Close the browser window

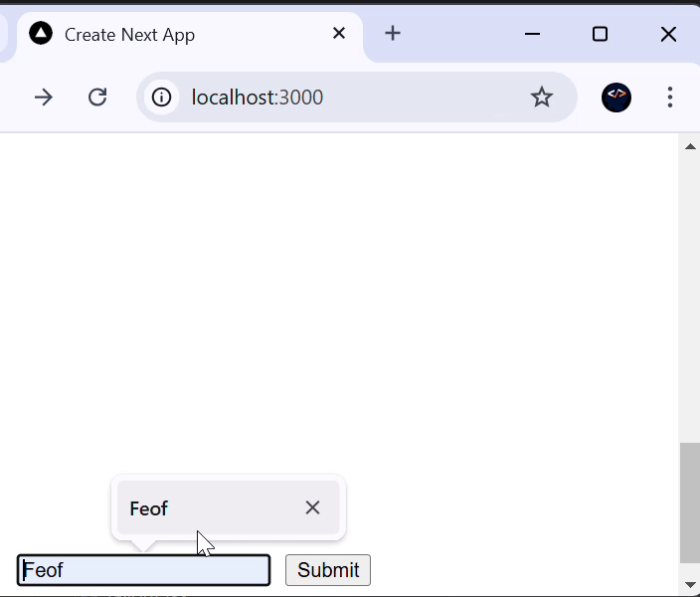[668, 34]
